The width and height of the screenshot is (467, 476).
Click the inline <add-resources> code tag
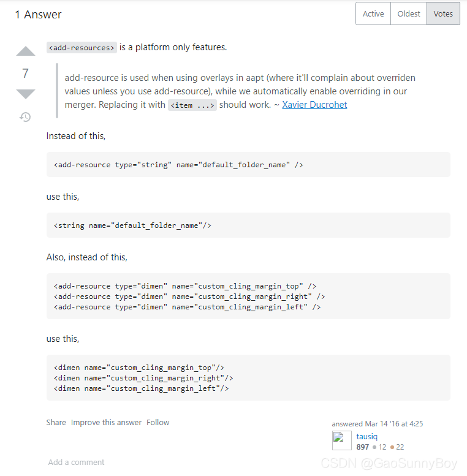tap(82, 48)
